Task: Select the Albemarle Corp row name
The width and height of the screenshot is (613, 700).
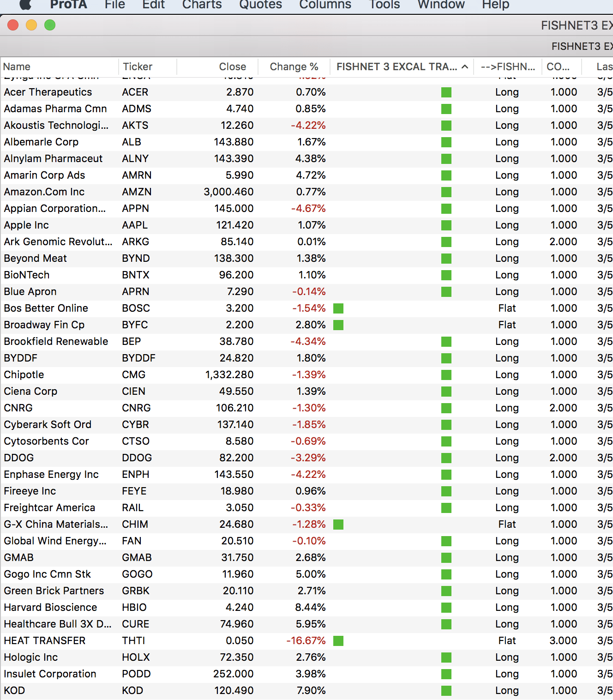Action: coord(41,142)
